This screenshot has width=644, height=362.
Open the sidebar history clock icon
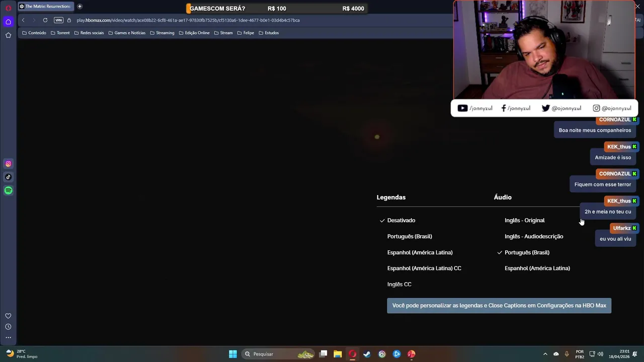click(x=8, y=327)
